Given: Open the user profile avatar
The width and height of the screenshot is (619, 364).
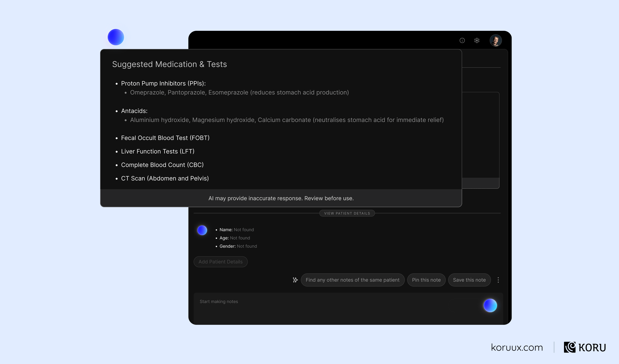Looking at the screenshot, I should [x=495, y=41].
